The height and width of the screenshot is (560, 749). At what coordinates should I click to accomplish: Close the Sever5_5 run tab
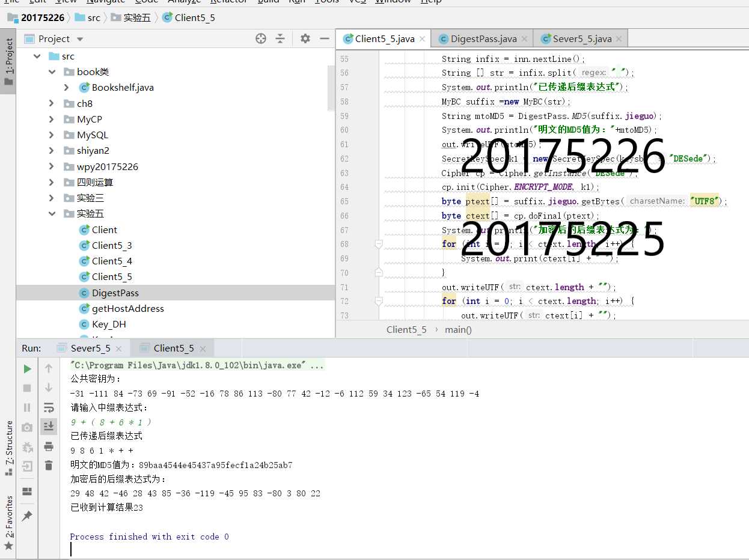[x=120, y=348]
